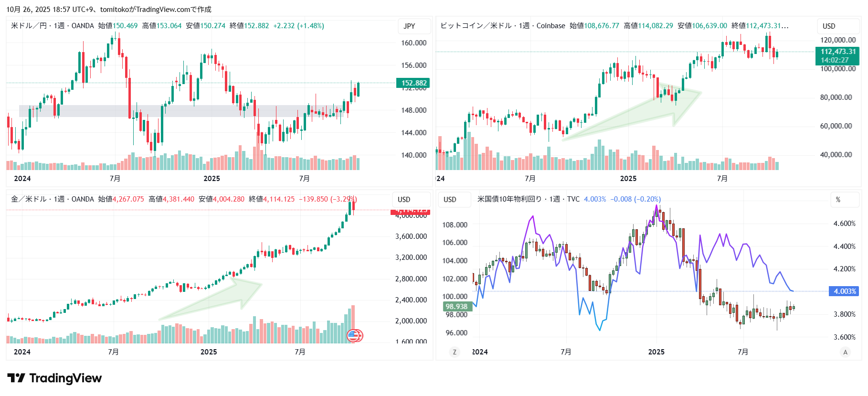Click the 米ドル/円 symbol title
Image resolution: width=868 pixels, height=396 pixels.
tap(29, 26)
